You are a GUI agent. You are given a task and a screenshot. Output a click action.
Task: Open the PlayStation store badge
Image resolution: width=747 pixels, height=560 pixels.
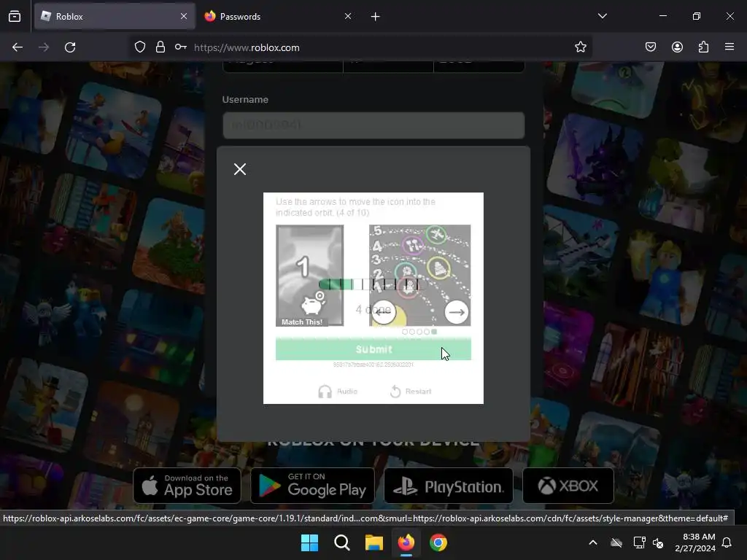449,485
